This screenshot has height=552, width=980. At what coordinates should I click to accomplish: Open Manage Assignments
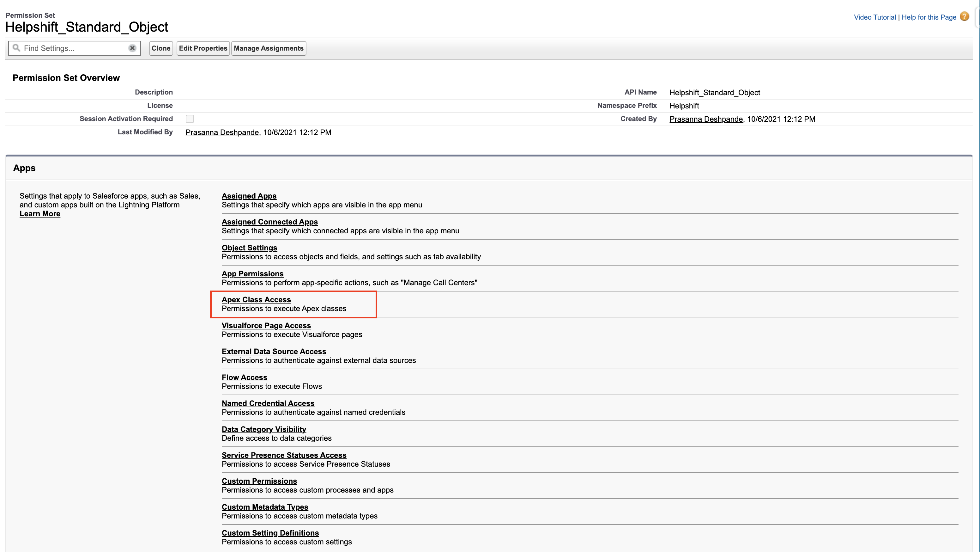point(268,48)
